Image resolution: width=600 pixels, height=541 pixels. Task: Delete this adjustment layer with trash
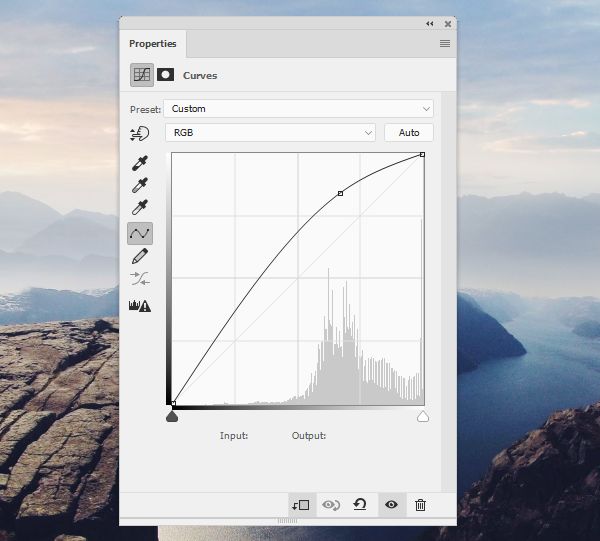tap(420, 505)
